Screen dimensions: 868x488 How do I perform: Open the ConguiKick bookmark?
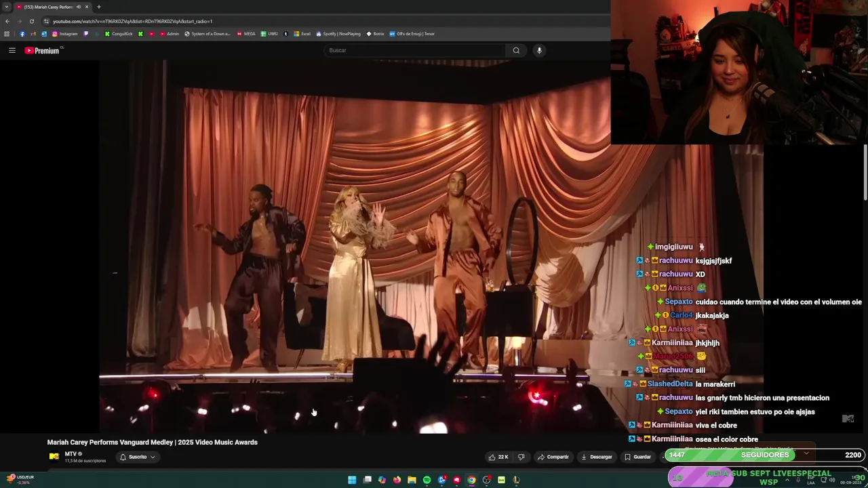tap(119, 34)
